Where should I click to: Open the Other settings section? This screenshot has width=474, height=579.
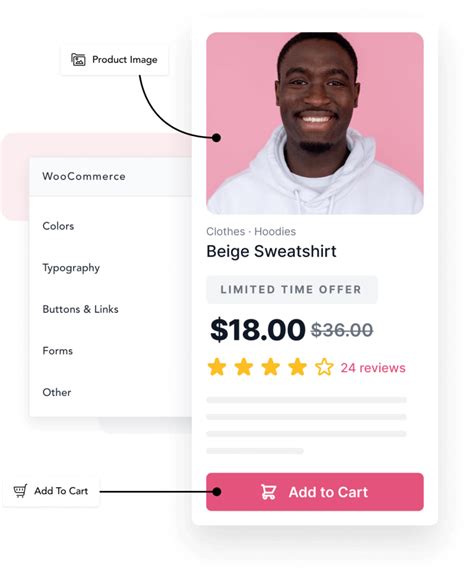tap(57, 392)
